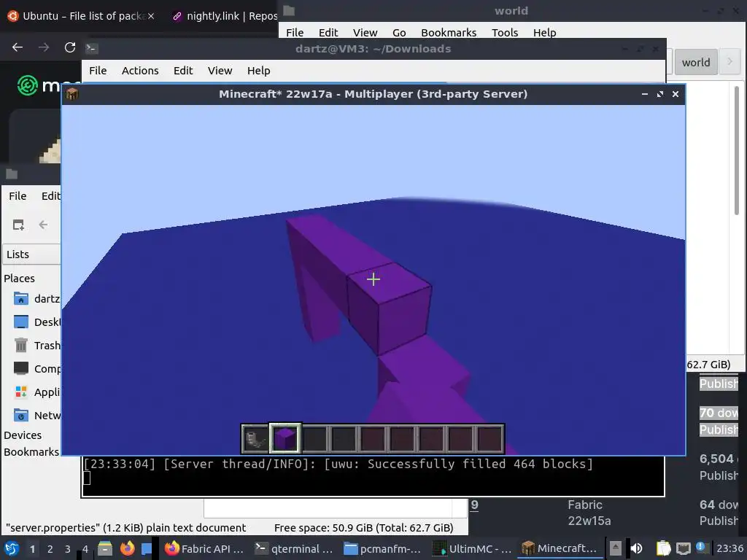Screen dimensions: 747x560
Task: Launch the file manager from the taskbar quick launch
Action: point(105,548)
